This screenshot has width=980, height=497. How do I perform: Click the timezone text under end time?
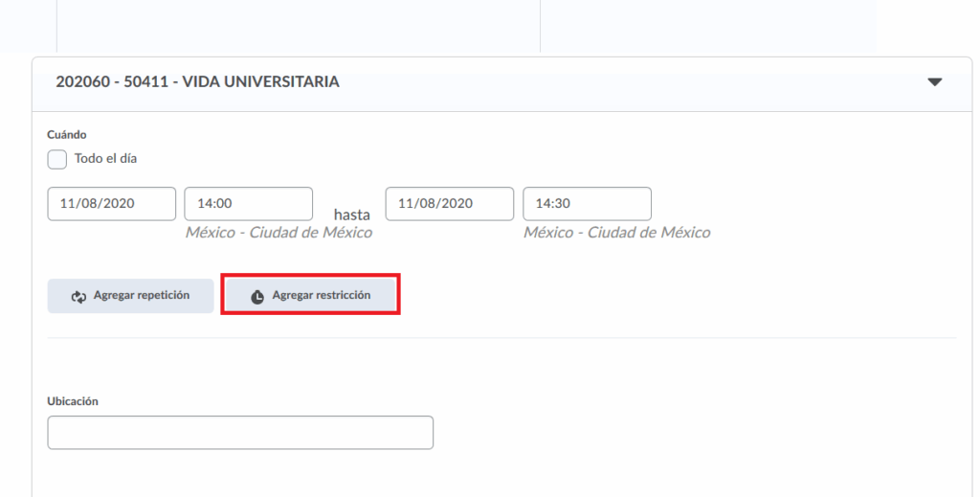616,233
